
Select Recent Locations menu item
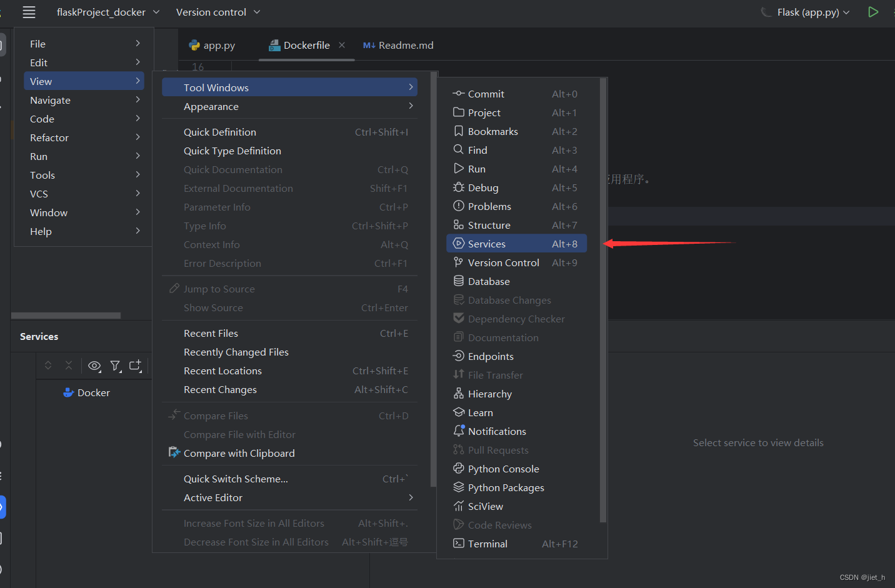[289, 371]
